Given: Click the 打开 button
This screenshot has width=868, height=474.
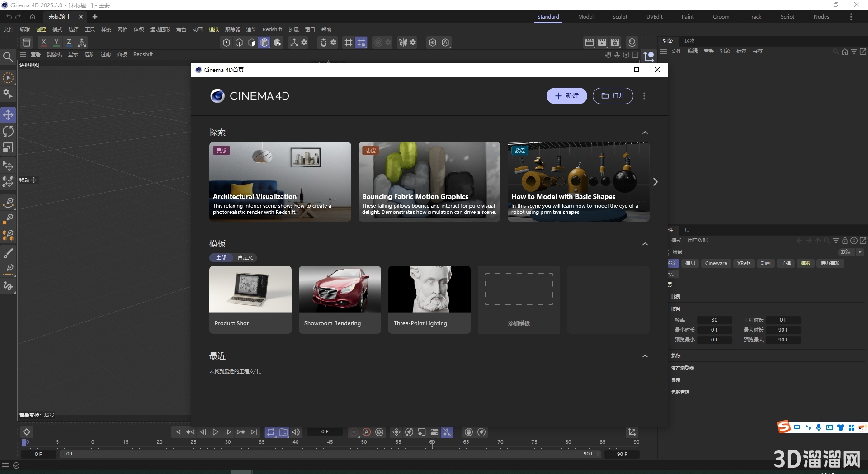Looking at the screenshot, I should pyautogui.click(x=613, y=96).
